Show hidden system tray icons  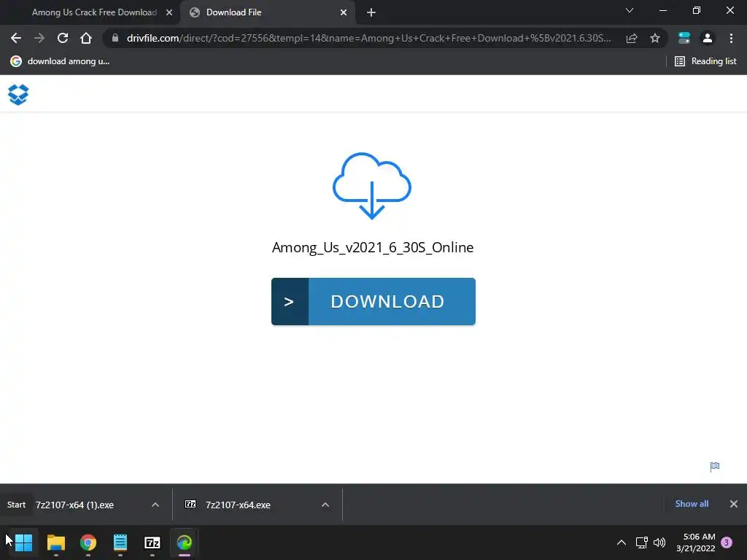coord(622,542)
